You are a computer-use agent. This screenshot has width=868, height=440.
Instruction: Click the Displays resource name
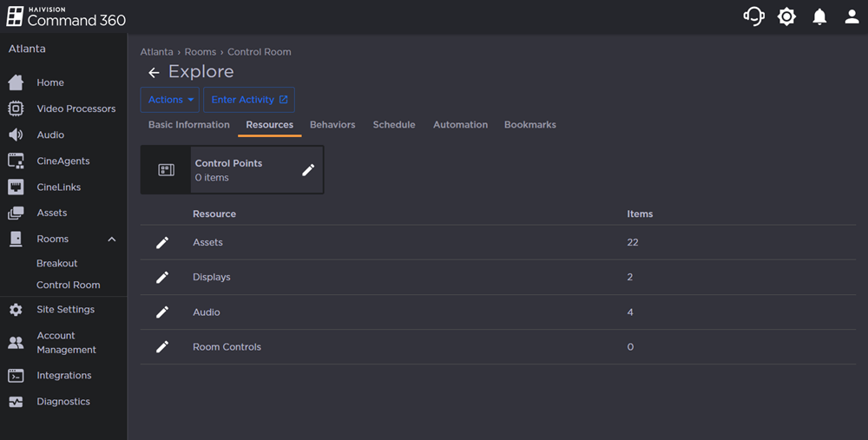click(x=212, y=278)
